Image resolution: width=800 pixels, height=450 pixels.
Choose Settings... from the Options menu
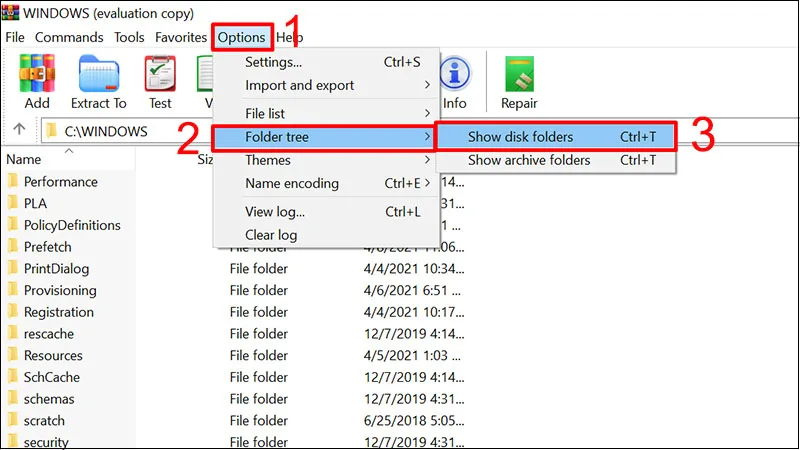click(x=327, y=62)
